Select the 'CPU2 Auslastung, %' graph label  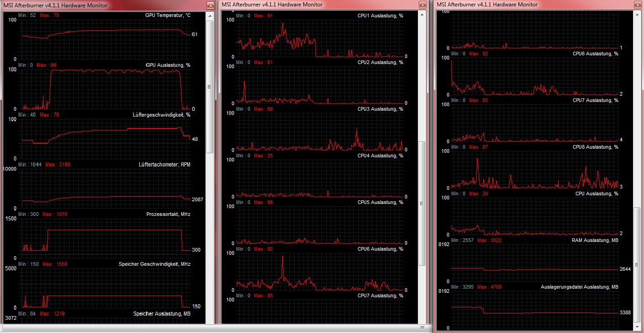pos(380,63)
